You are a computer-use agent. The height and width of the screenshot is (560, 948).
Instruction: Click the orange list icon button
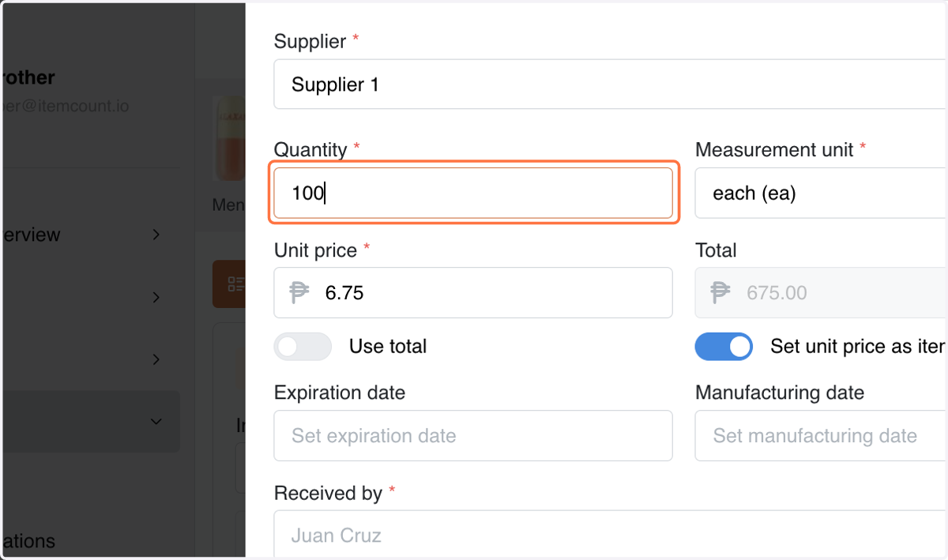[x=229, y=284]
